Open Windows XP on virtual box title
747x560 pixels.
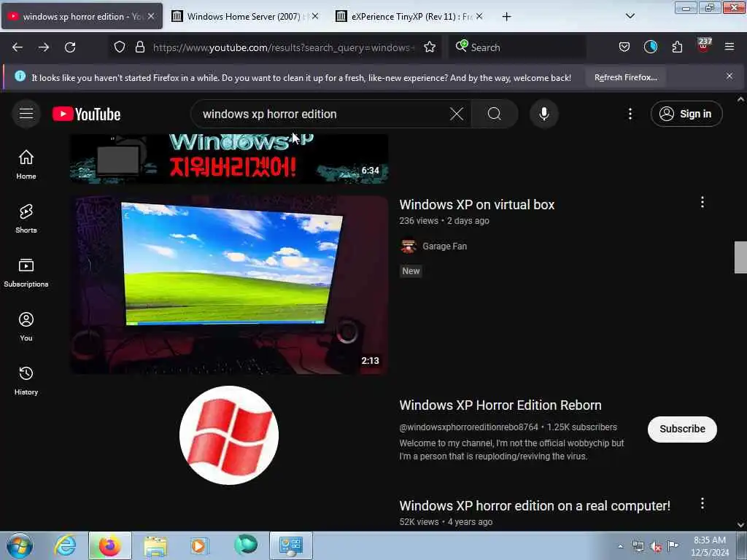pyautogui.click(x=477, y=205)
